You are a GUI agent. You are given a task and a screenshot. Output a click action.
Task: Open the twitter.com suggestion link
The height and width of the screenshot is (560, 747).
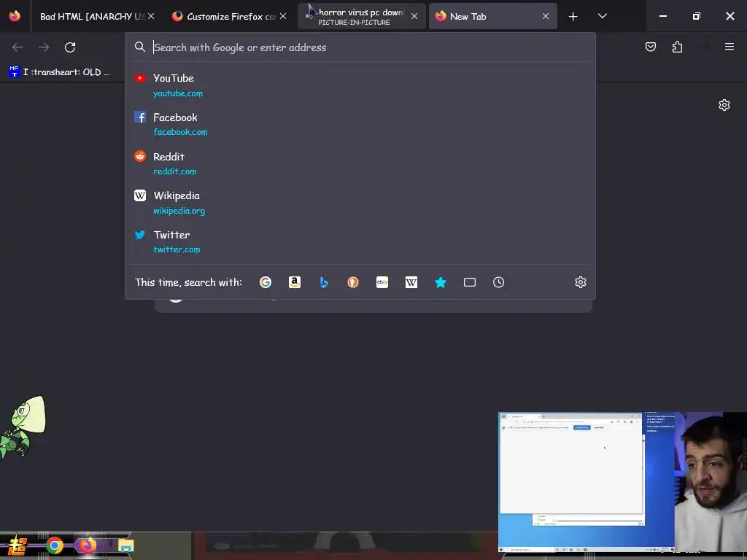pyautogui.click(x=177, y=249)
